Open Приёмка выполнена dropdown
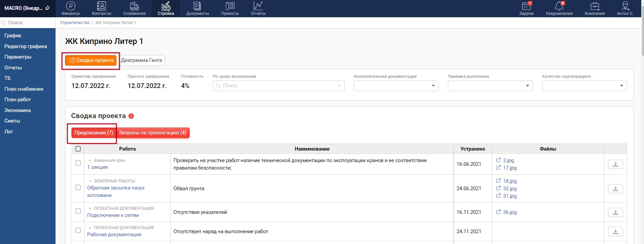 (x=490, y=86)
